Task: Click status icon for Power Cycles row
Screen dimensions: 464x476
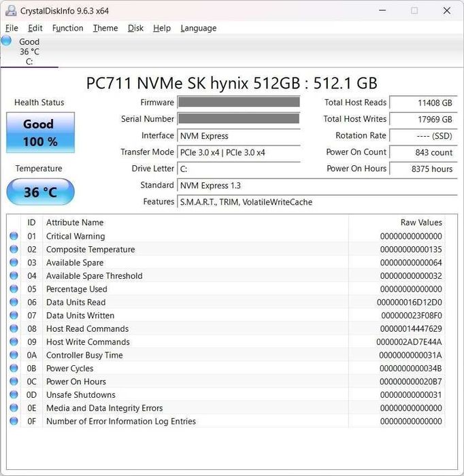Action: point(14,369)
